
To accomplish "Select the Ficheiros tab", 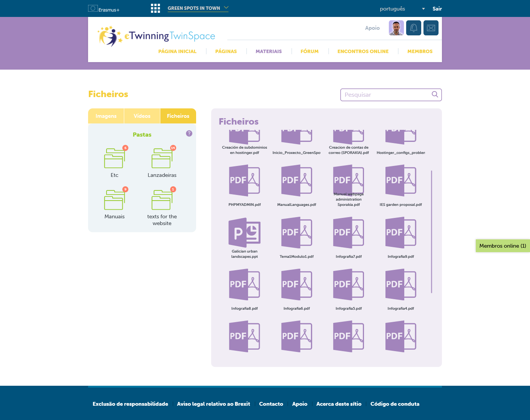I will click(178, 116).
